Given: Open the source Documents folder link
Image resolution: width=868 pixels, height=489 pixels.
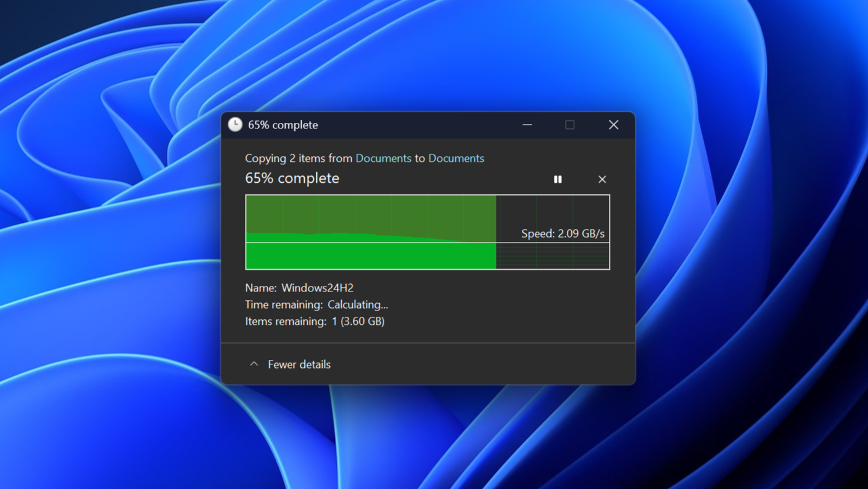Looking at the screenshot, I should click(383, 158).
